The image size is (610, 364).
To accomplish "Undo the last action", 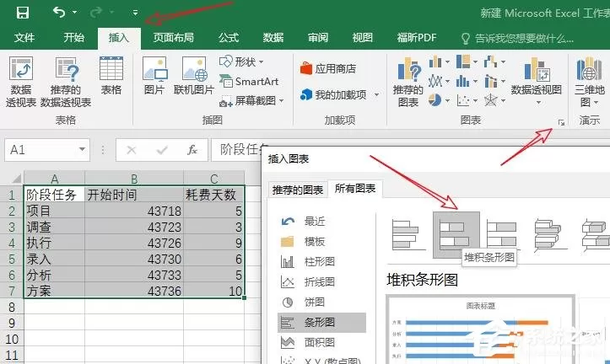I will click(59, 13).
